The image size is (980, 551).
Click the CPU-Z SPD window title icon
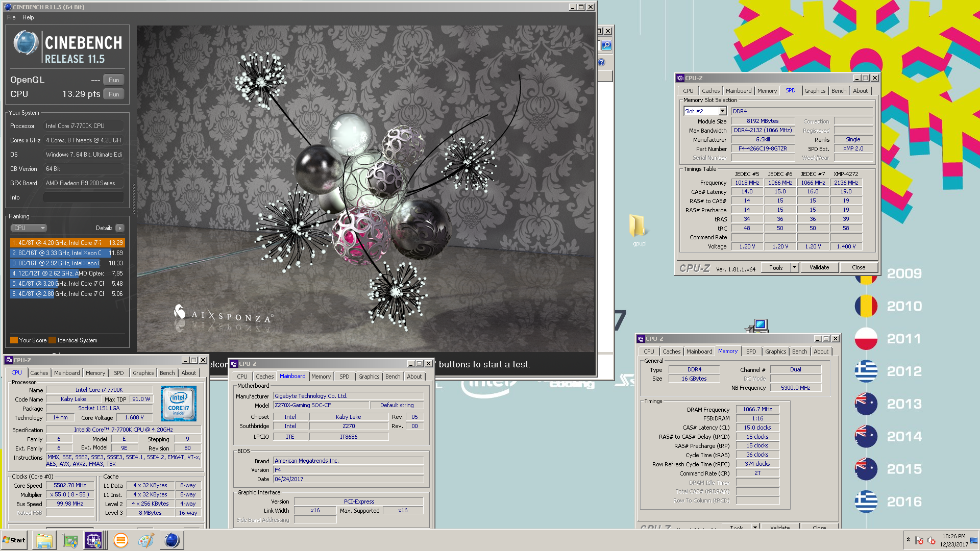click(x=680, y=78)
